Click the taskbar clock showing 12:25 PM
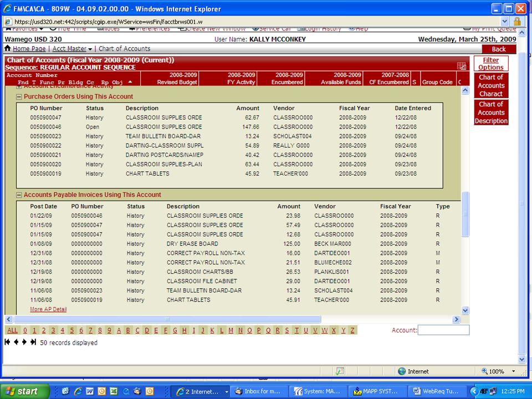The height and width of the screenshot is (399, 532). 513,391
